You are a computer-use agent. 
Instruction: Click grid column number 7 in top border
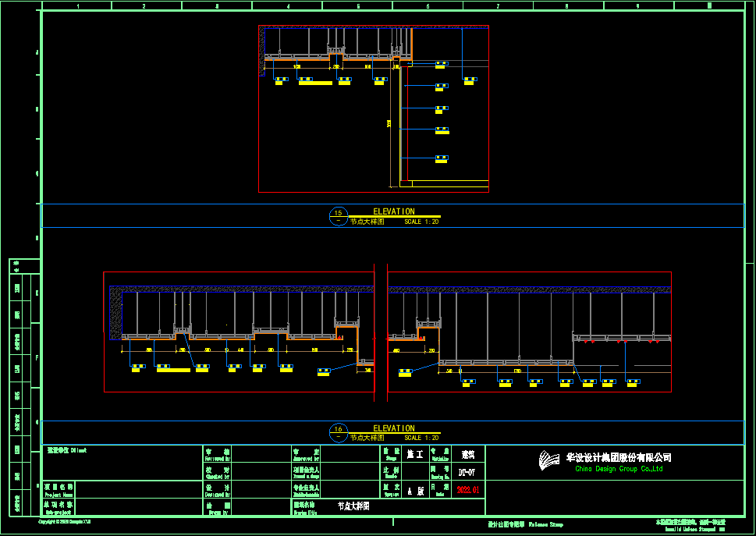click(x=498, y=6)
